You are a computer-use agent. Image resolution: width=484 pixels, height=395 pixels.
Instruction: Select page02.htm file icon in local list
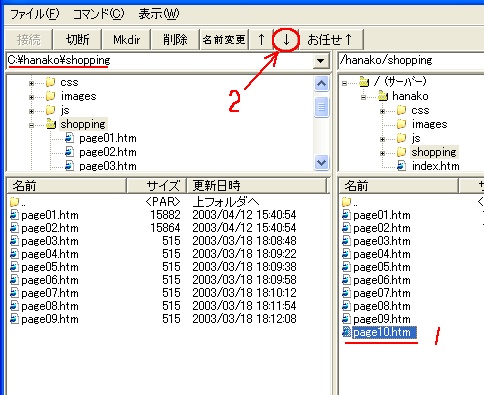click(14, 228)
